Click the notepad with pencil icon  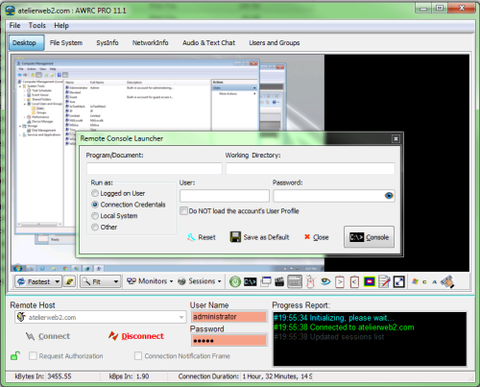tap(384, 282)
